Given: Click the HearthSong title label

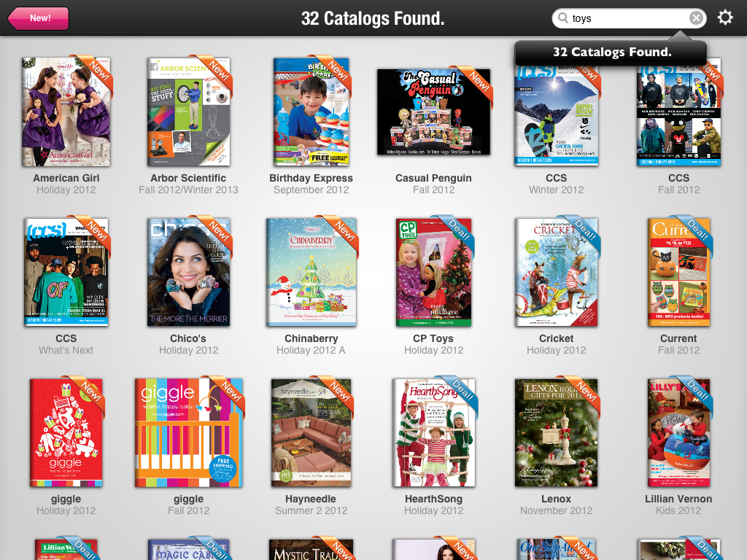Looking at the screenshot, I should [433, 499].
